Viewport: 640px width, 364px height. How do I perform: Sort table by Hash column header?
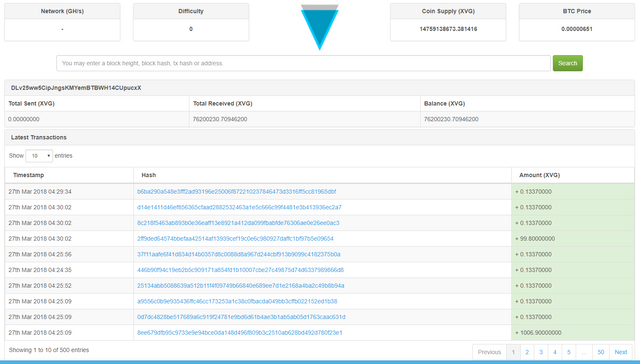(149, 175)
